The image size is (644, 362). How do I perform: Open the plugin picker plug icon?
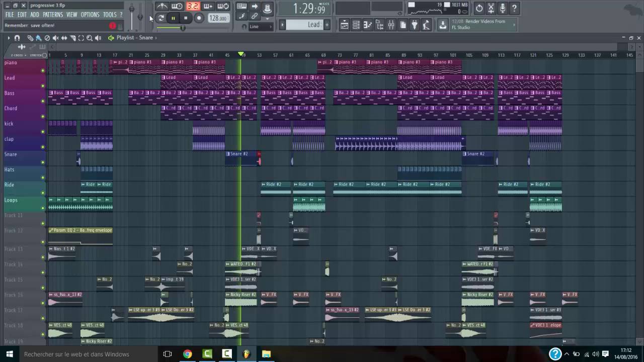(x=415, y=25)
